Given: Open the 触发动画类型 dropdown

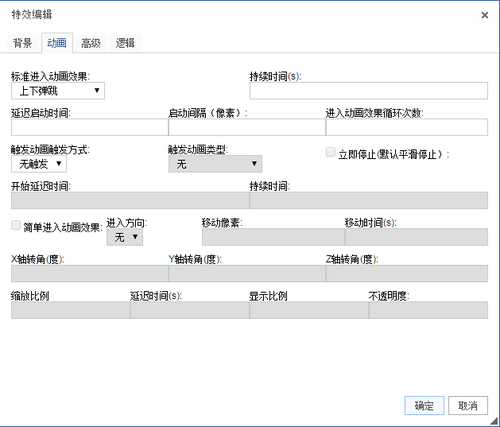Looking at the screenshot, I should click(x=215, y=164).
